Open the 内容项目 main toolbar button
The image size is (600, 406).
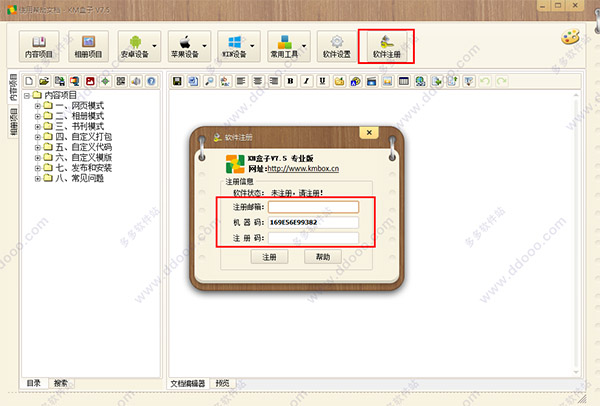39,46
